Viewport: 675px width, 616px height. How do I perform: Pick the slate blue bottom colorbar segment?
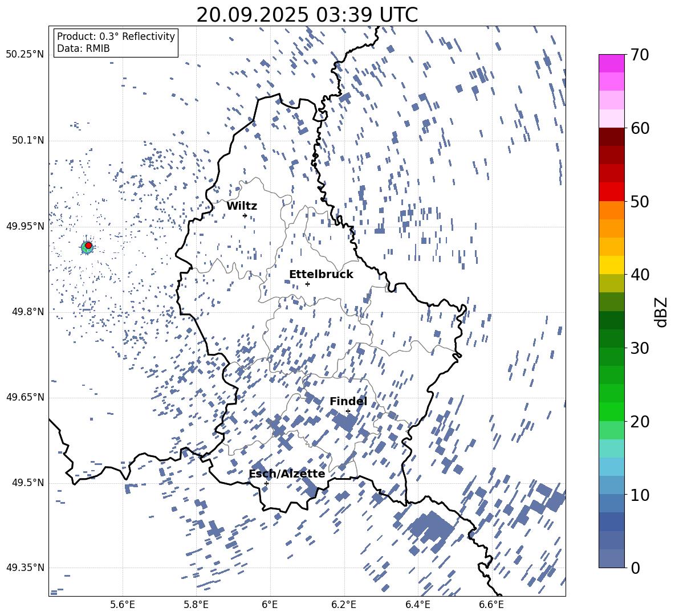tap(611, 558)
